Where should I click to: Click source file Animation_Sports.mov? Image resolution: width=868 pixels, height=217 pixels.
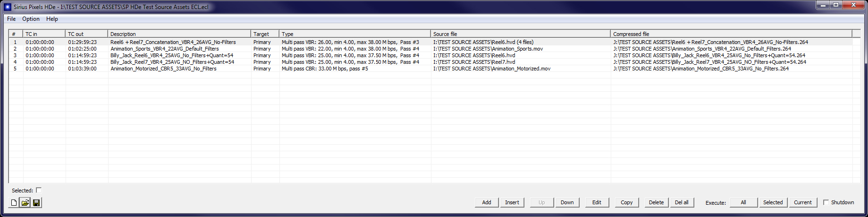click(x=488, y=49)
